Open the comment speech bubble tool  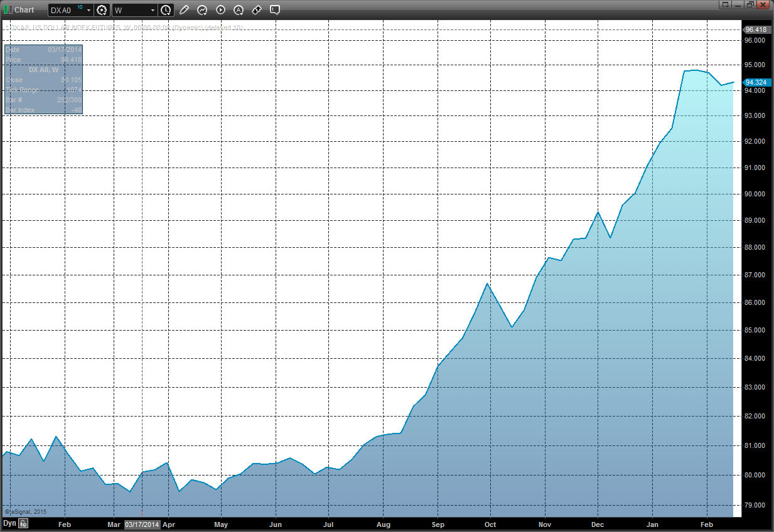click(275, 10)
